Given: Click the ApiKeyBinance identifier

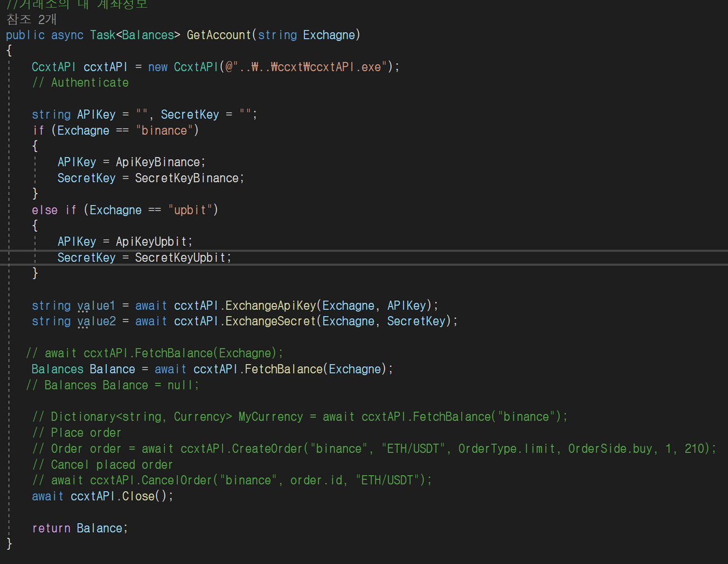Looking at the screenshot, I should point(158,163).
